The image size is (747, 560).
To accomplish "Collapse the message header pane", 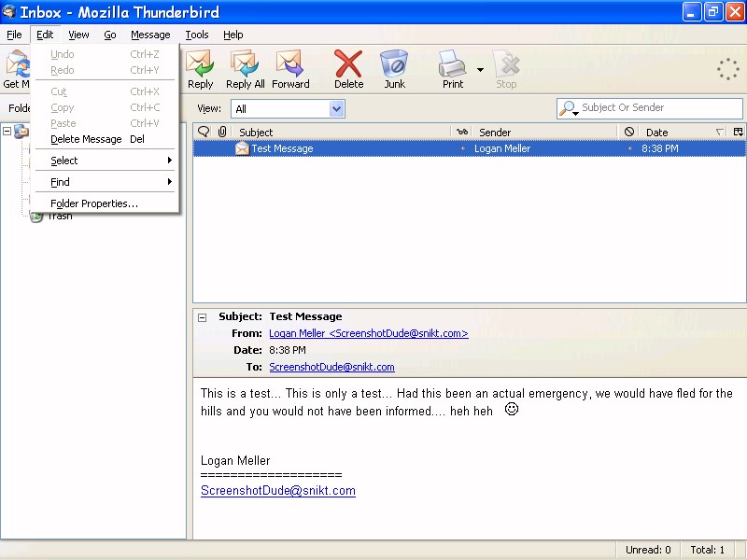I will click(203, 317).
